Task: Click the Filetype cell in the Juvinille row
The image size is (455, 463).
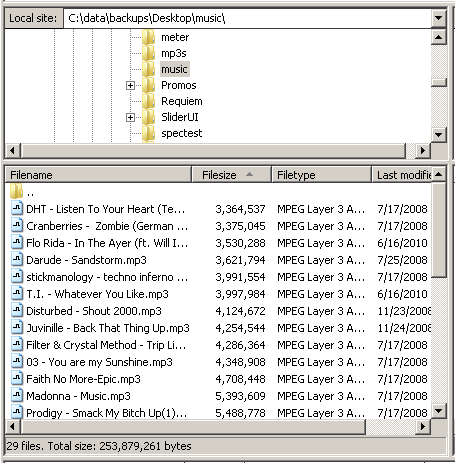Action: 321,328
